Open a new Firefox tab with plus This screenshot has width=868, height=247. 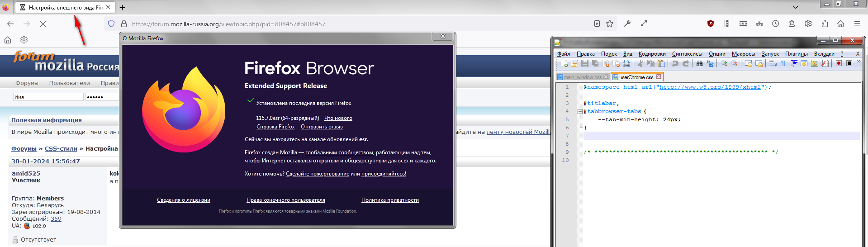pos(123,7)
